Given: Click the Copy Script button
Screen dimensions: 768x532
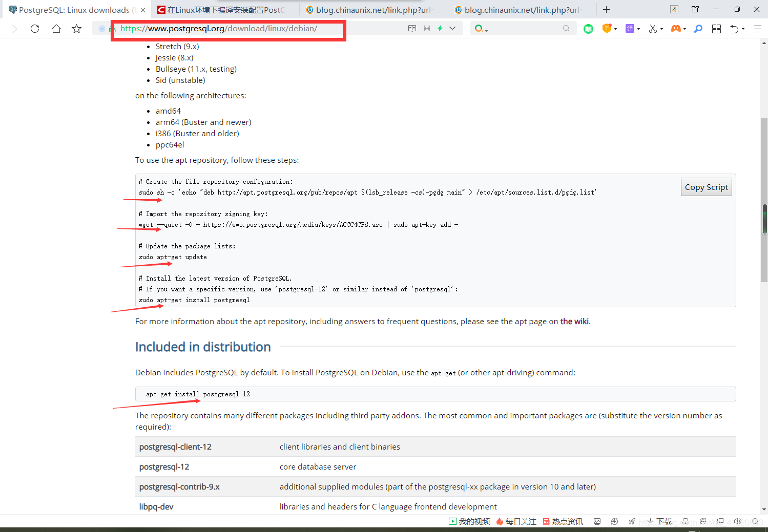Looking at the screenshot, I should click(706, 187).
